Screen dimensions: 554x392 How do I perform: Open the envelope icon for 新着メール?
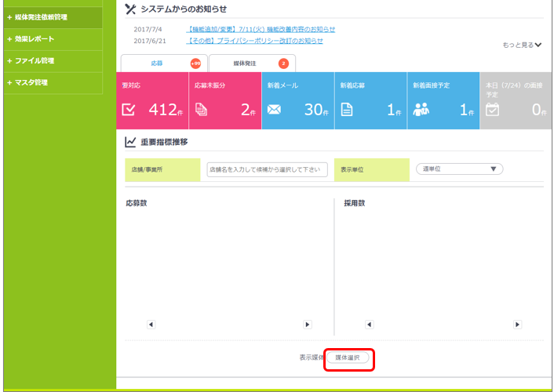[274, 111]
